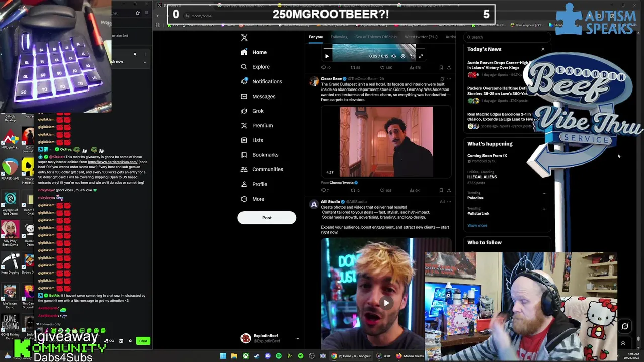The height and width of the screenshot is (362, 644).
Task: Switch to Mozilla Firefox taskbar item
Action: tap(411, 356)
